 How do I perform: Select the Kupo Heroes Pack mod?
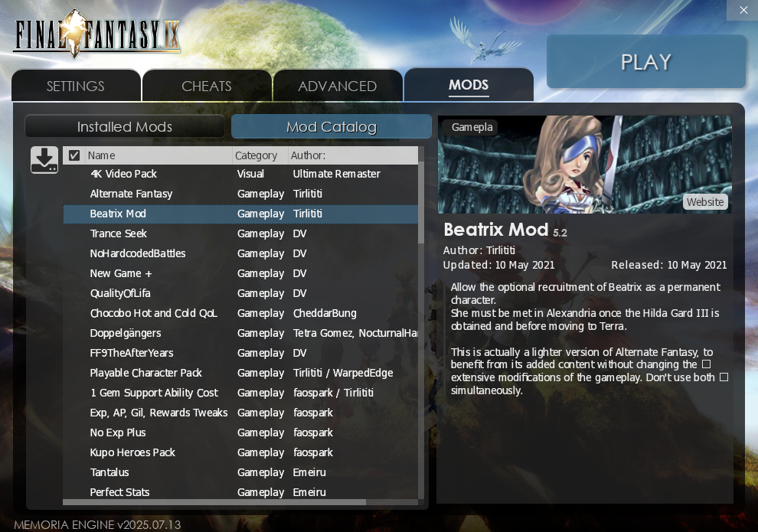[240, 452]
